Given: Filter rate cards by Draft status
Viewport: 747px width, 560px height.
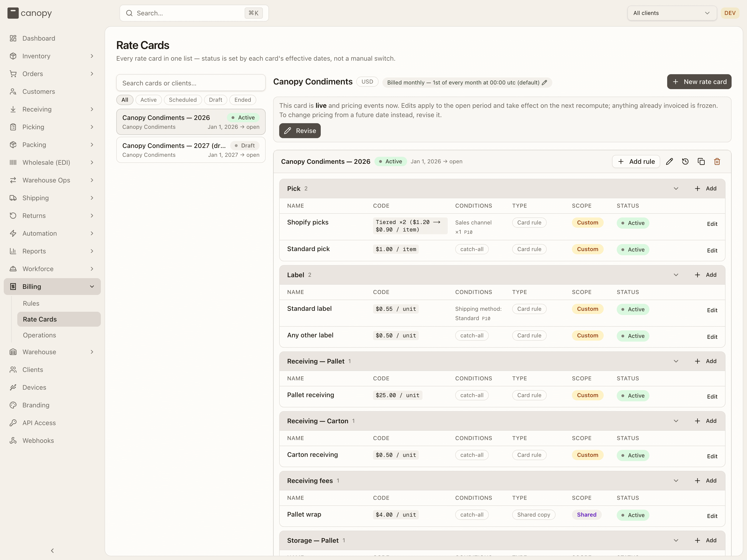Looking at the screenshot, I should [215, 100].
